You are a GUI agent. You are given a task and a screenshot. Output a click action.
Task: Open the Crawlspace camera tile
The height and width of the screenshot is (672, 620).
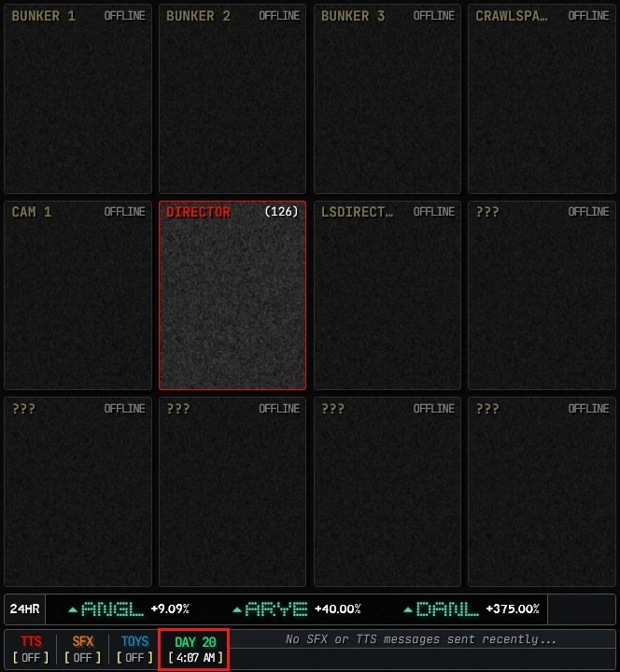[x=542, y=99]
